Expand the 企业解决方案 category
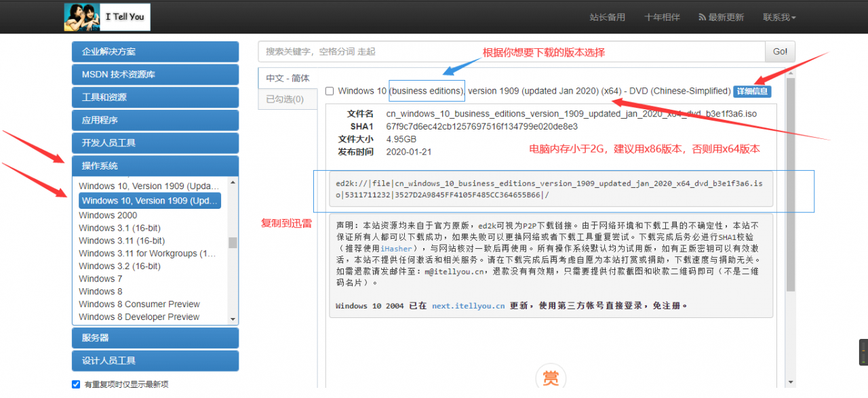This screenshot has height=398, width=868. pos(155,52)
